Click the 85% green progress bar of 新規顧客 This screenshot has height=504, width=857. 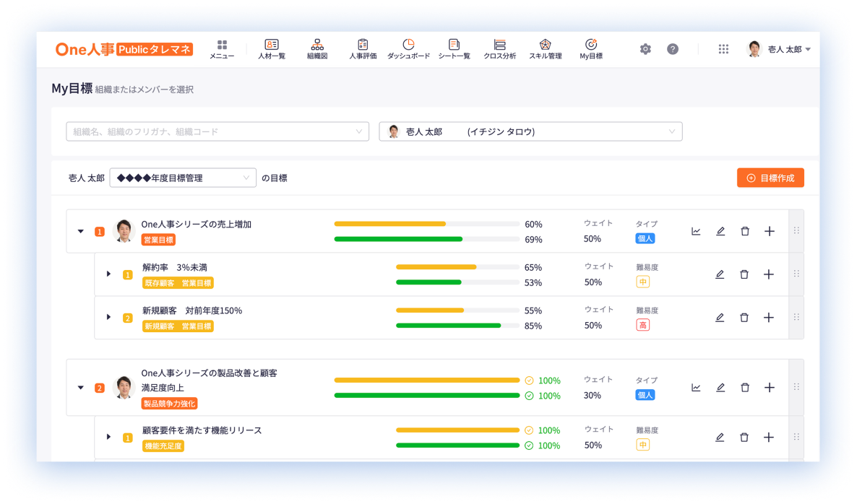click(457, 326)
